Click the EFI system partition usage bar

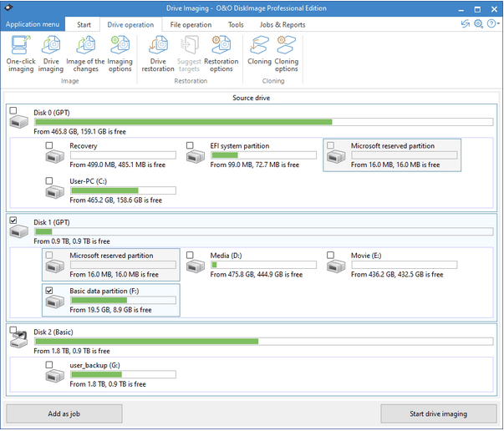pyautogui.click(x=263, y=155)
